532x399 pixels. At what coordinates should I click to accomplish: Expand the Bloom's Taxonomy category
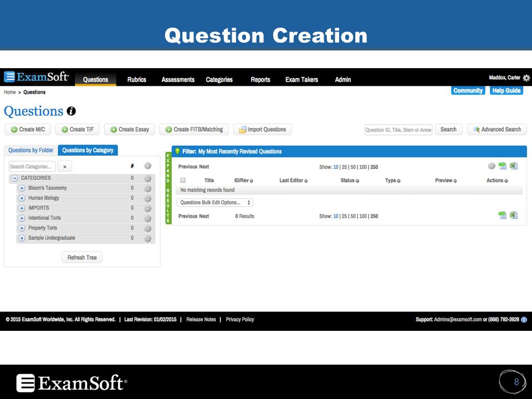pyautogui.click(x=22, y=188)
